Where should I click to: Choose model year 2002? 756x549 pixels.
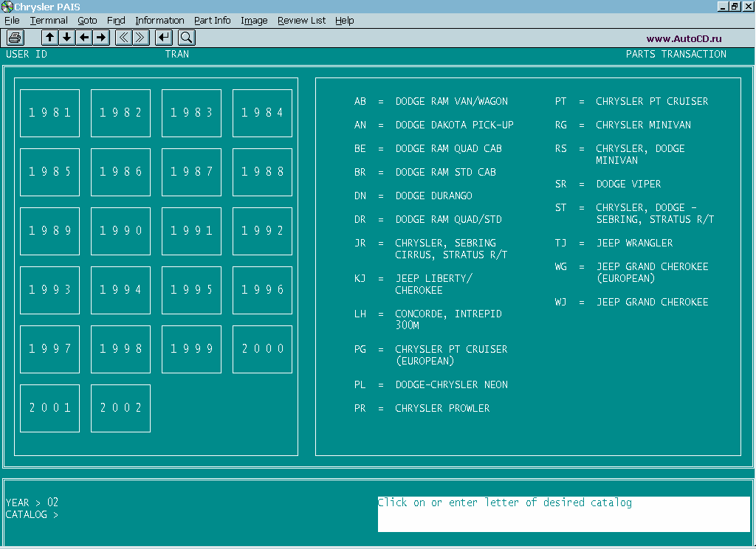click(x=120, y=408)
